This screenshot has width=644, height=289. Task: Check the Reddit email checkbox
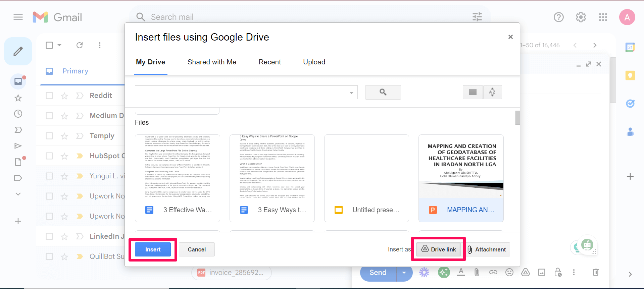pyautogui.click(x=49, y=96)
